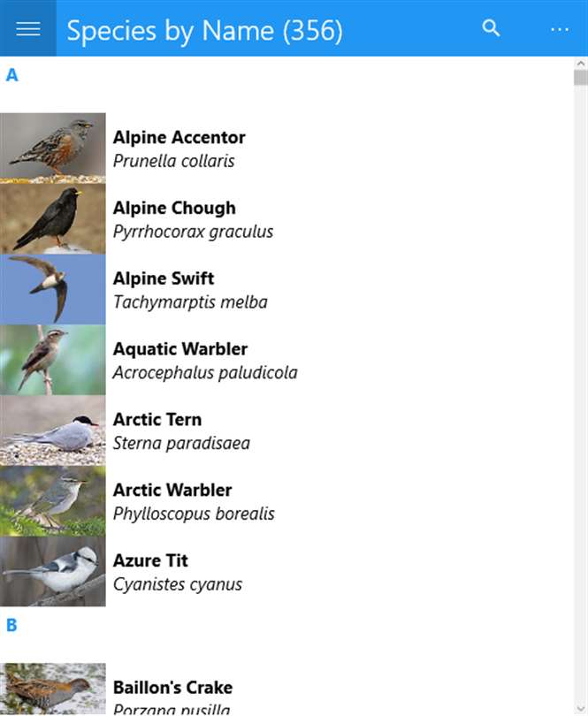The image size is (588, 716).
Task: Open the more options ellipsis menu
Action: tap(559, 29)
